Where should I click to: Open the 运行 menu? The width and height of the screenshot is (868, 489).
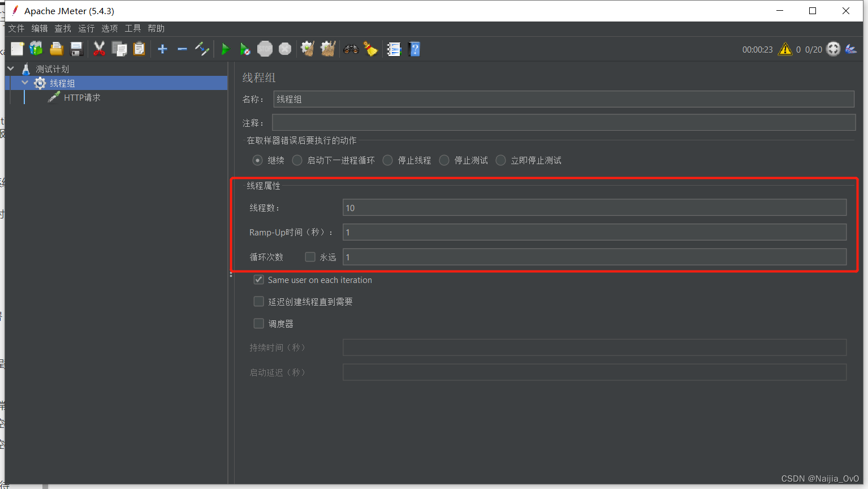[87, 28]
